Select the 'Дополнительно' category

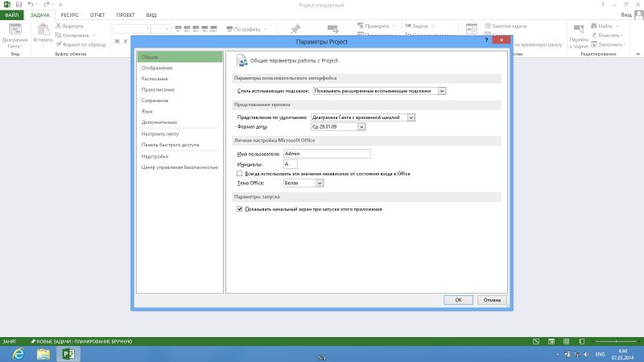click(180, 122)
